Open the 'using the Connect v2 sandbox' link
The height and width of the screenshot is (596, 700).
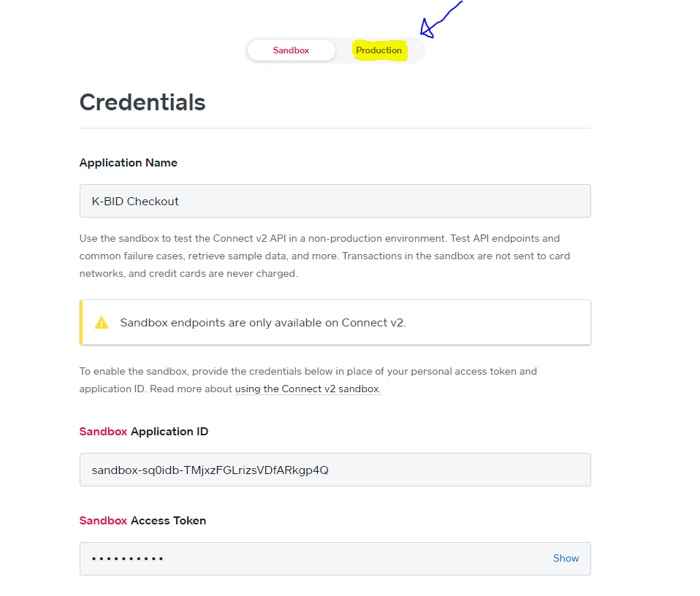pyautogui.click(x=308, y=389)
